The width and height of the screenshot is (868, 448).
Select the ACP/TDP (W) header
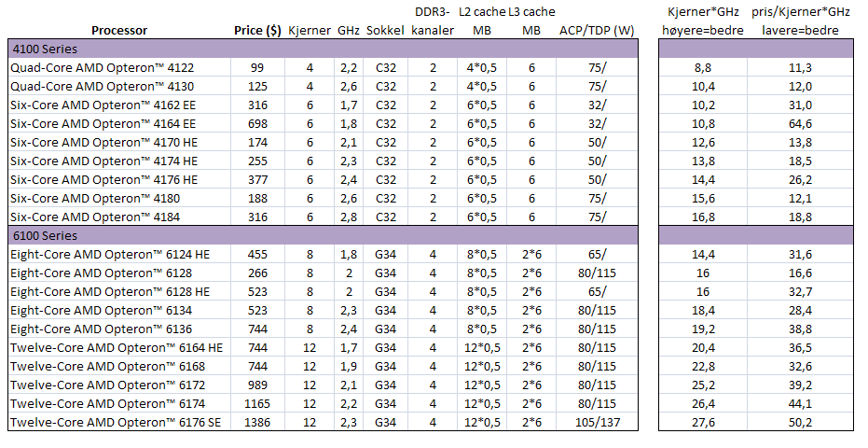(597, 30)
